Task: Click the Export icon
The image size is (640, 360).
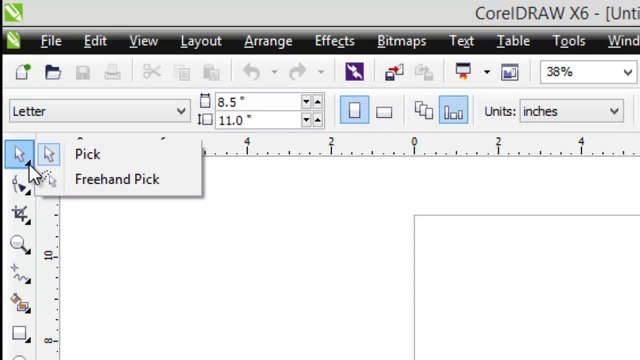Action: pos(424,72)
